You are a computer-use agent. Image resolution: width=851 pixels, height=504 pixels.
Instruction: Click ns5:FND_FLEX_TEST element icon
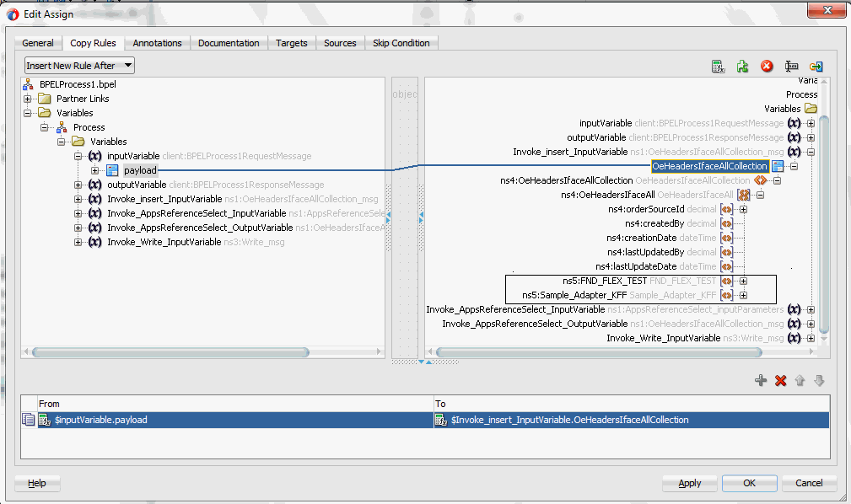coord(726,281)
